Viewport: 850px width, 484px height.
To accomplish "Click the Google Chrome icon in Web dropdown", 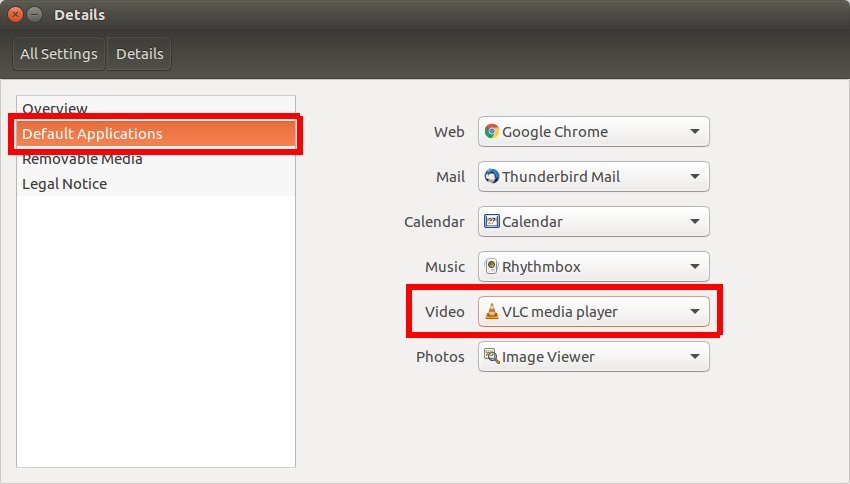I will coord(492,131).
